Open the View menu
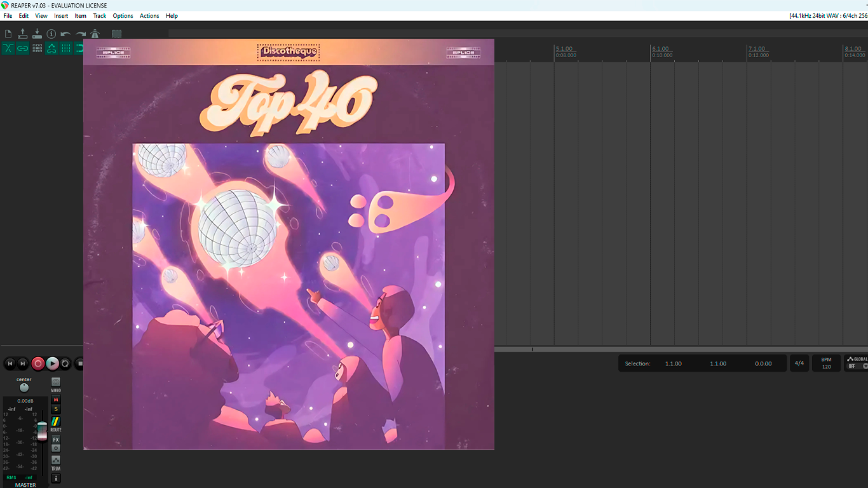 tap(41, 16)
